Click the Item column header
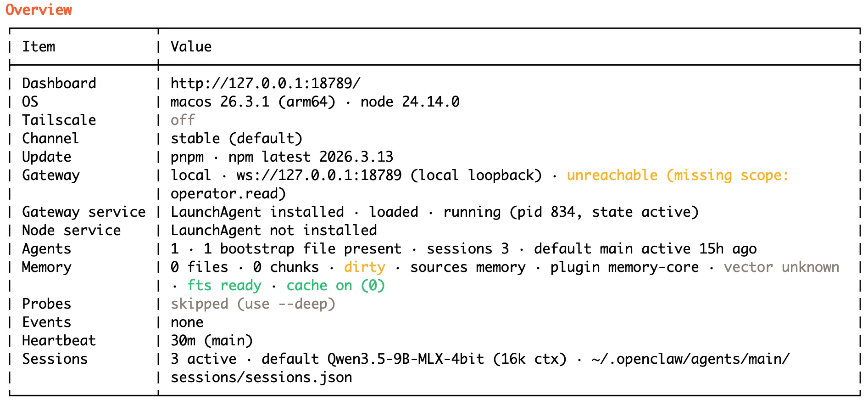The image size is (868, 406). coord(39,46)
